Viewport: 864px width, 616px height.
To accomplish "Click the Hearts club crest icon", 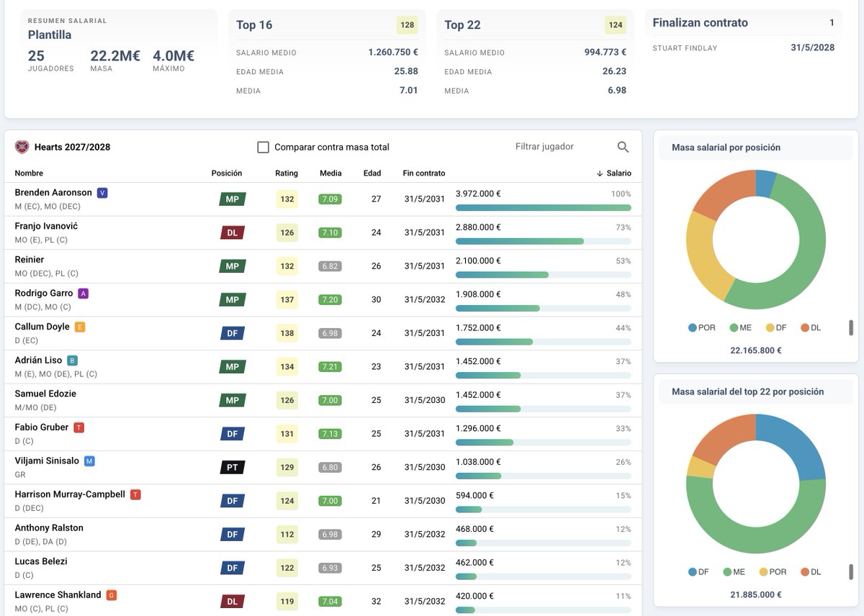I will pos(22,147).
